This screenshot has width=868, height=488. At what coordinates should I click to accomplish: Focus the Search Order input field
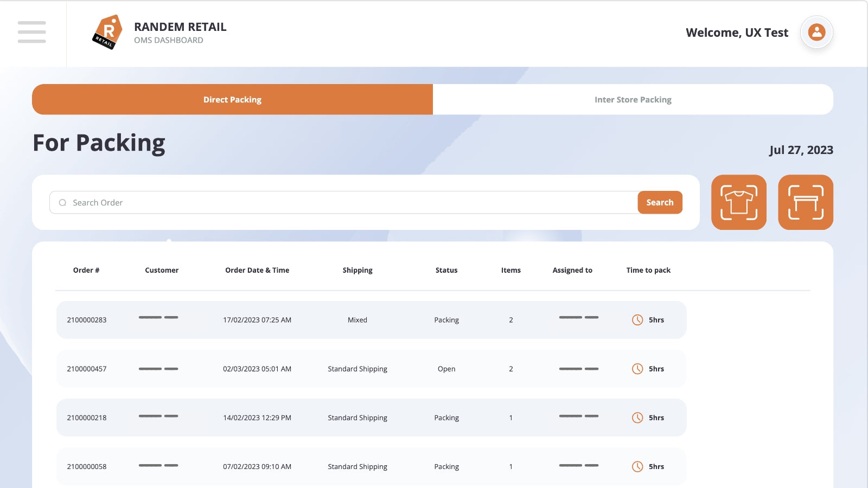pos(347,203)
